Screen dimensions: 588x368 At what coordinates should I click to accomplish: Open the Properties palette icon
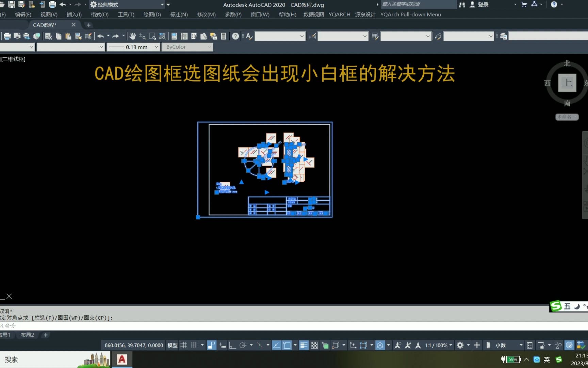[x=174, y=36]
